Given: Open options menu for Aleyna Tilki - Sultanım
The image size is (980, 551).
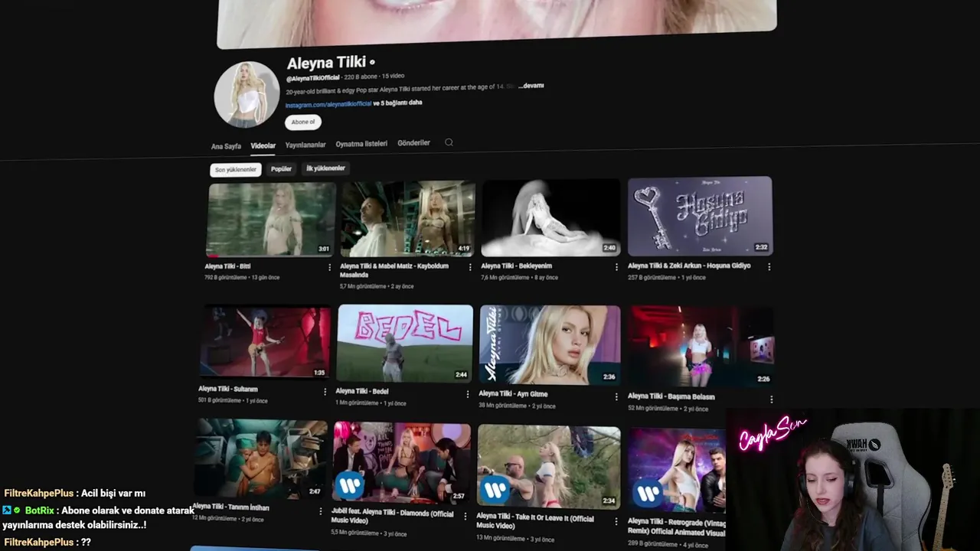Looking at the screenshot, I should point(325,391).
